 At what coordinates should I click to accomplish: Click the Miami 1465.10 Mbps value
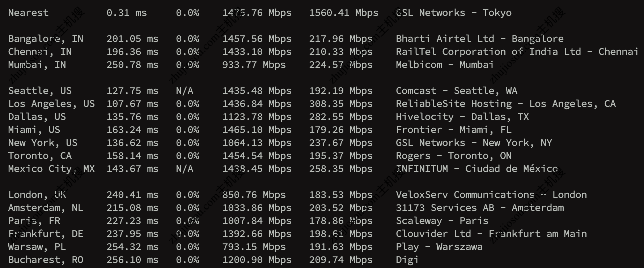[x=257, y=130]
